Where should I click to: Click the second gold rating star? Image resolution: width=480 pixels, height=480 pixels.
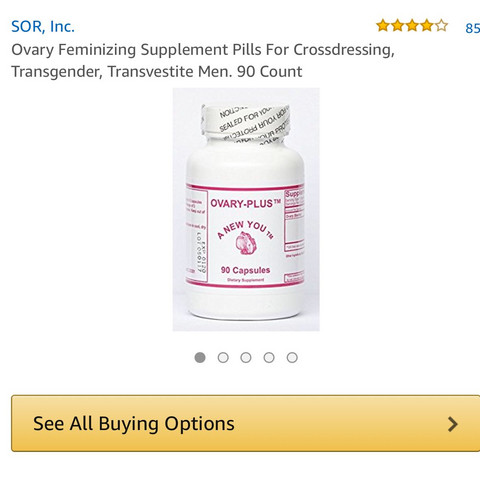398,25
